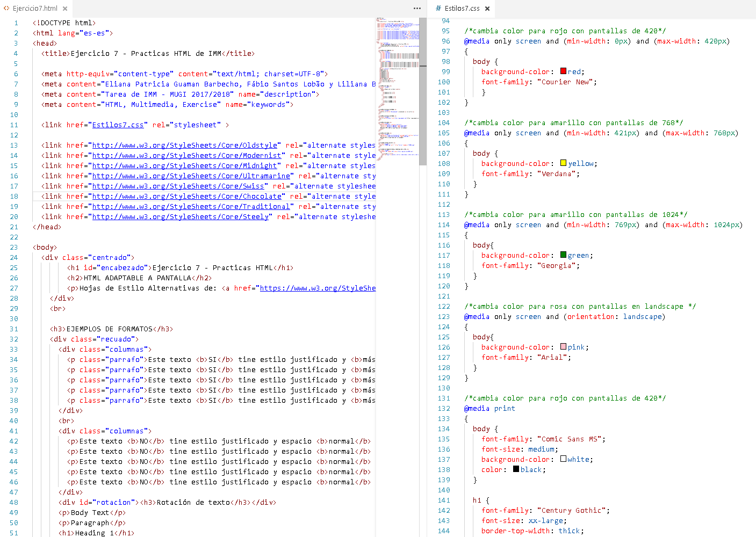Click the '<!DOCTYPE html>' line
This screenshot has width=756, height=537.
(x=64, y=23)
